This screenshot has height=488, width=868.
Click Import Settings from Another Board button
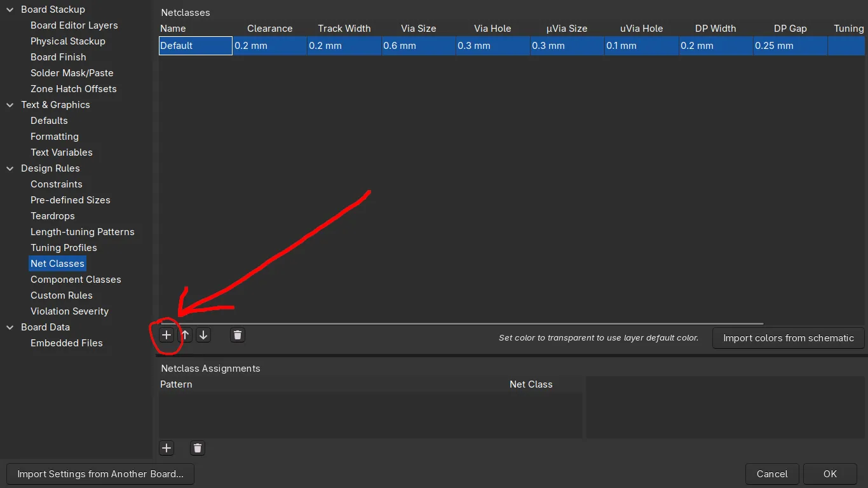pos(100,474)
